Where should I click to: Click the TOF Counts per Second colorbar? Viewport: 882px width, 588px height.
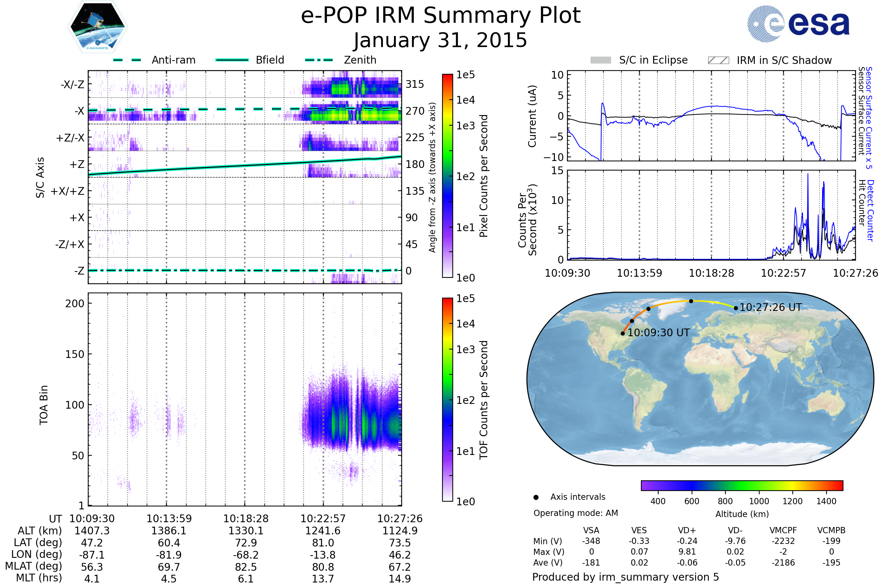click(447, 399)
